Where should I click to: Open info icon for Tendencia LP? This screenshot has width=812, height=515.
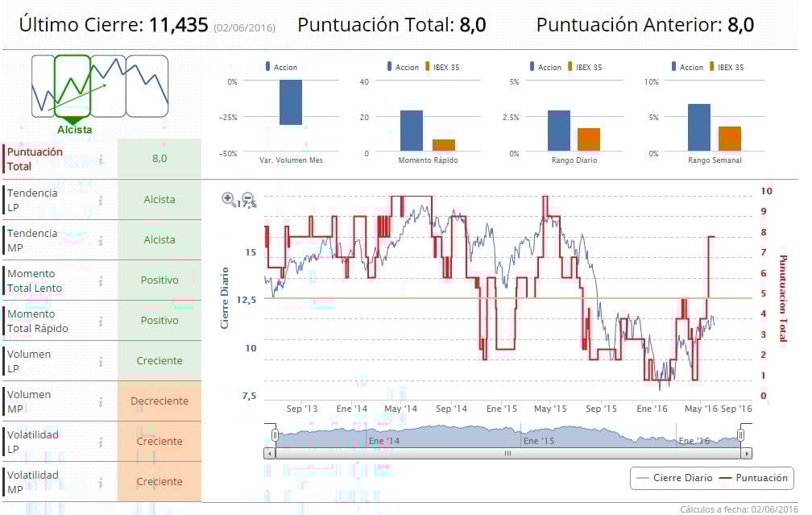pos(101,200)
